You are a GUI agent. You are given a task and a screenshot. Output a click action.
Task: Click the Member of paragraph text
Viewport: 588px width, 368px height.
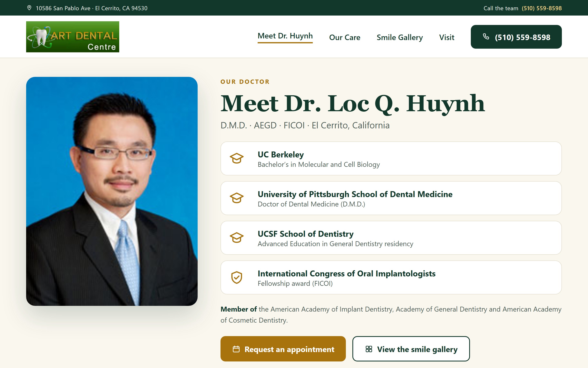coord(391,315)
